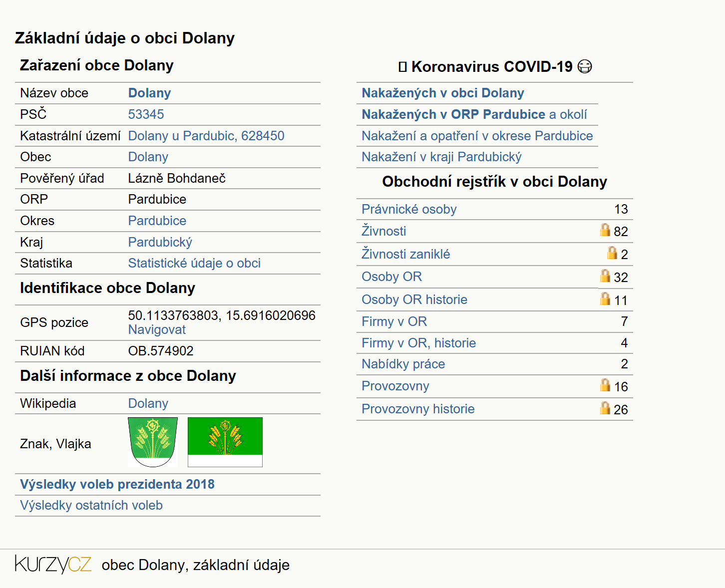This screenshot has height=588, width=725.
Task: Click the count 7 for Firmy v OR
Action: [624, 321]
